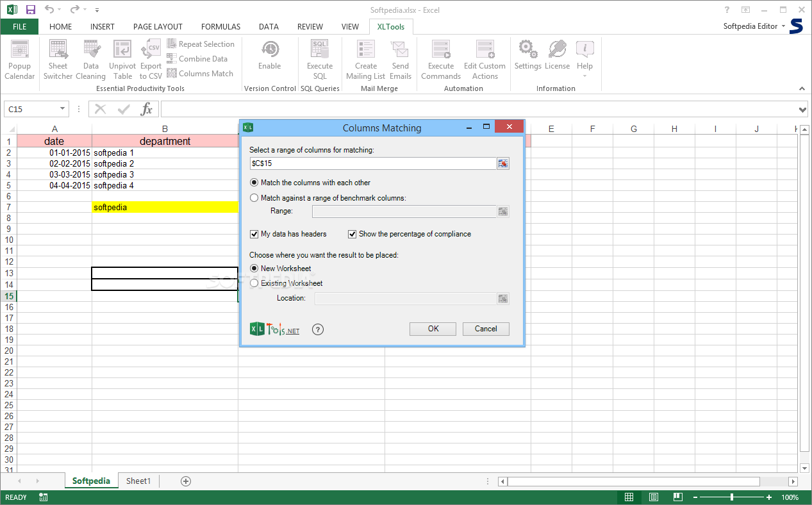The width and height of the screenshot is (812, 505).
Task: Click the zoom slider handle
Action: tap(731, 497)
